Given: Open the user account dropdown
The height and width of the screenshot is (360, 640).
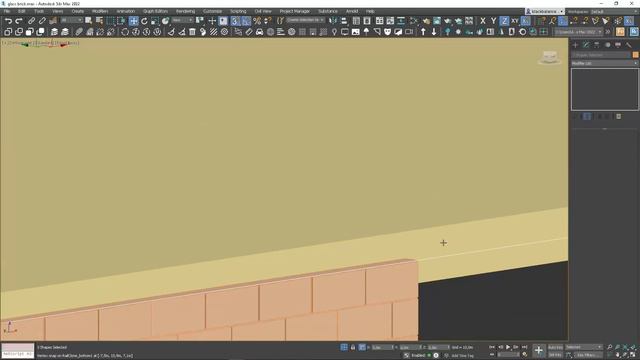Looking at the screenshot, I should (545, 11).
